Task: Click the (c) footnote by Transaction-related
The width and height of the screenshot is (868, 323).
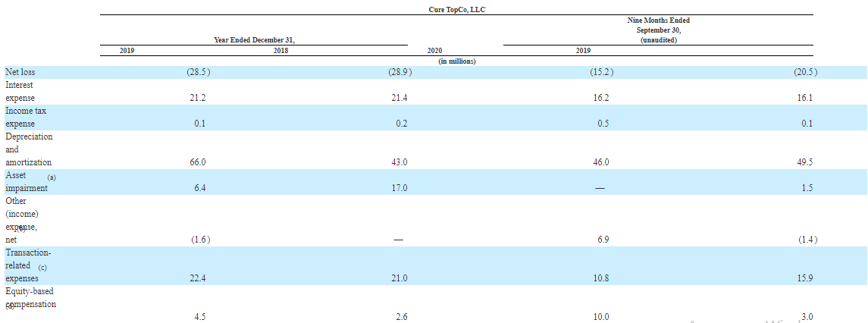Action: coord(42,267)
